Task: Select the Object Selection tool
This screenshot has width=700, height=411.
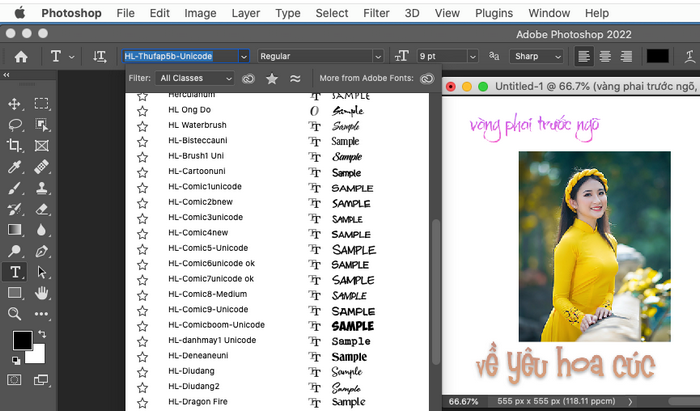Action: click(x=42, y=125)
